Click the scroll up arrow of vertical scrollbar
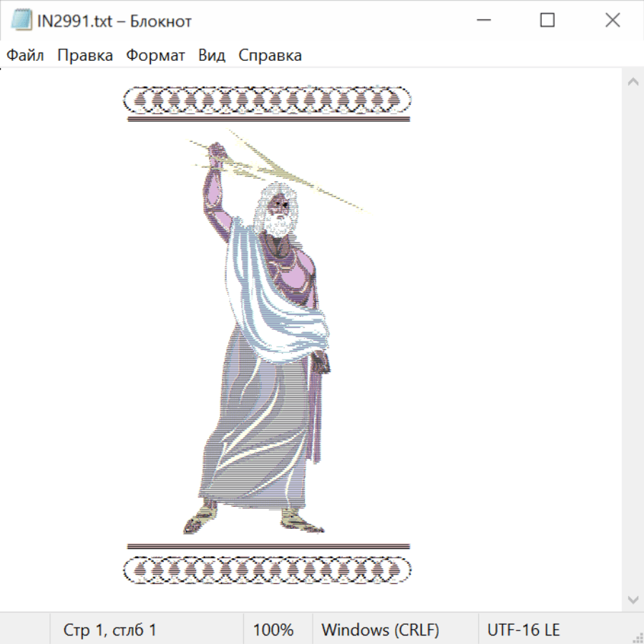Viewport: 644px width, 644px height. click(x=633, y=82)
